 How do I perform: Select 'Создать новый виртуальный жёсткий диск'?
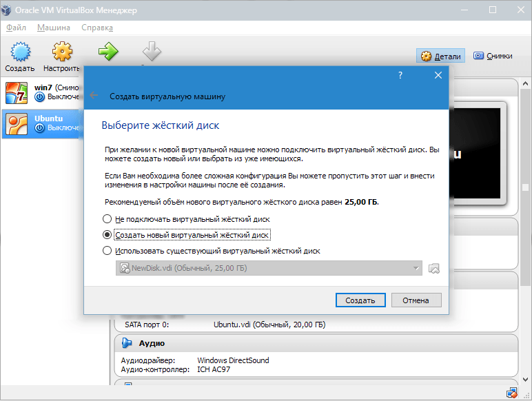(106, 235)
